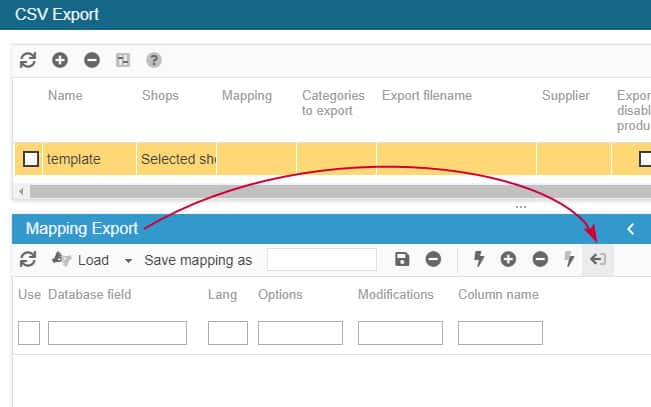Collapse the Mapping Export panel
The image size is (651, 407).
[x=631, y=229]
